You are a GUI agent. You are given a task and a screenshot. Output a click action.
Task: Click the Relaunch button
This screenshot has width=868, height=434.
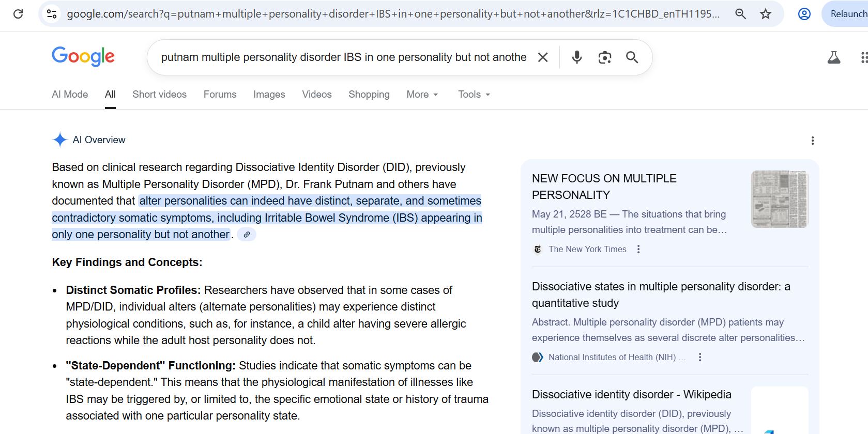click(x=848, y=14)
